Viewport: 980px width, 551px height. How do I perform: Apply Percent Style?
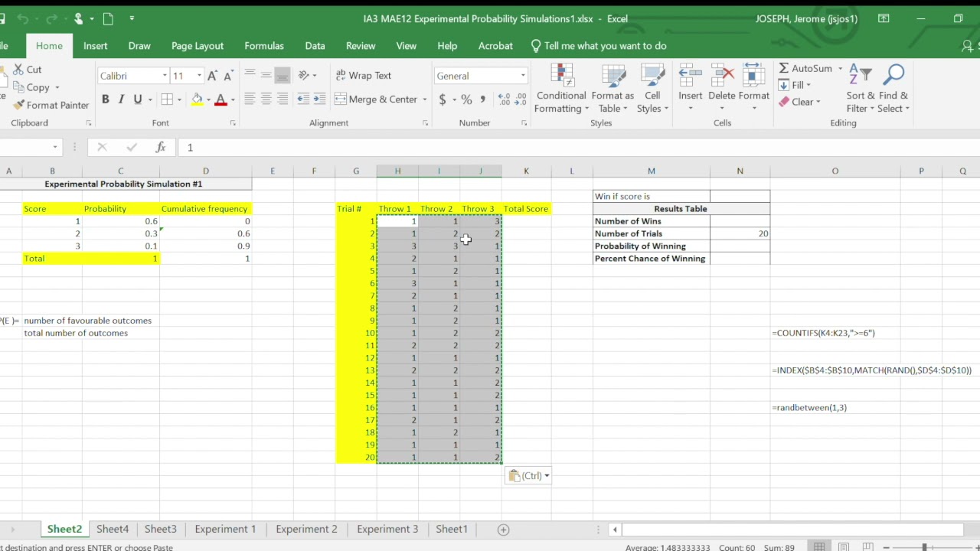tap(466, 99)
